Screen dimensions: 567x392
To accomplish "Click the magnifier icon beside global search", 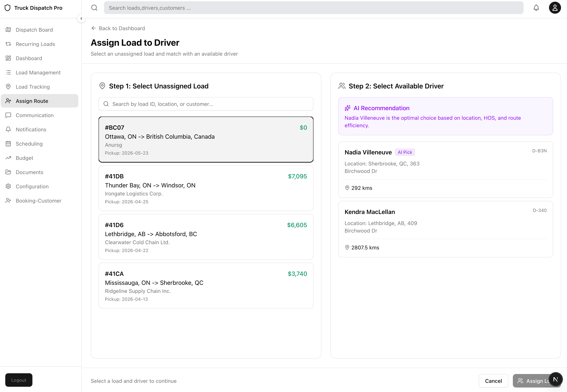I will [94, 8].
